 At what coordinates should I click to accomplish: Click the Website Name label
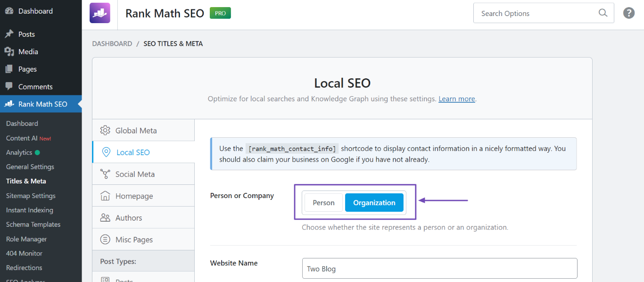click(234, 263)
